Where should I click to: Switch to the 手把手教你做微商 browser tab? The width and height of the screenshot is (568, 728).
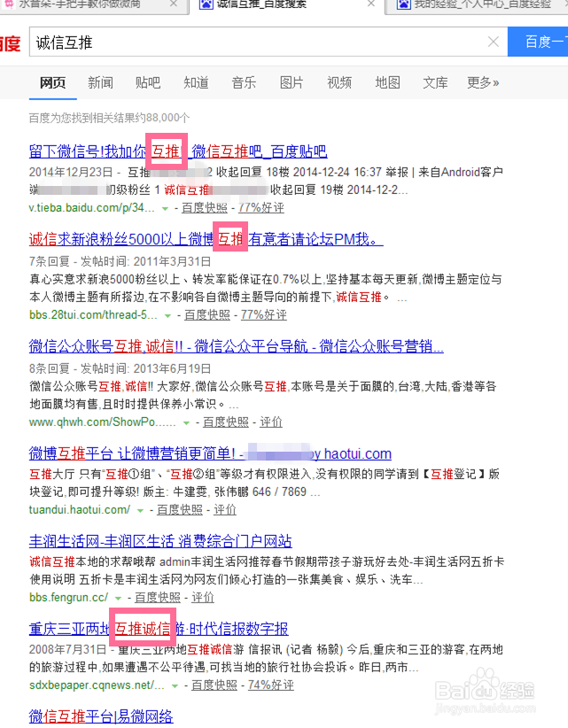coord(93,5)
